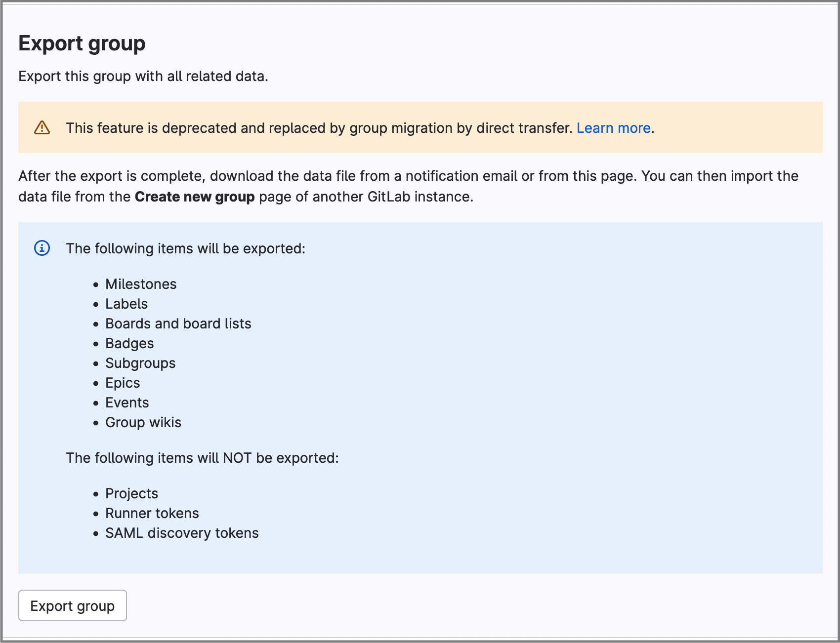The height and width of the screenshot is (643, 840).
Task: Select the Epics list item
Action: click(123, 383)
